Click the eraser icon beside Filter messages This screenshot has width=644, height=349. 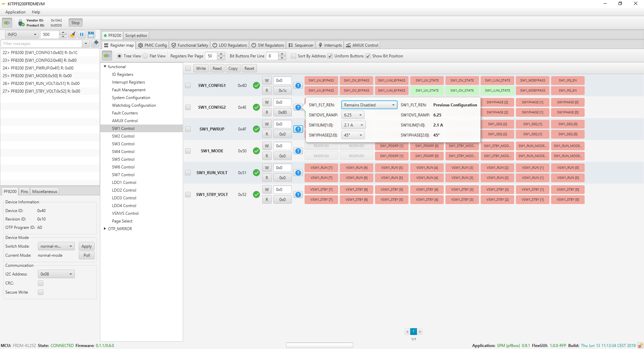[x=96, y=43]
